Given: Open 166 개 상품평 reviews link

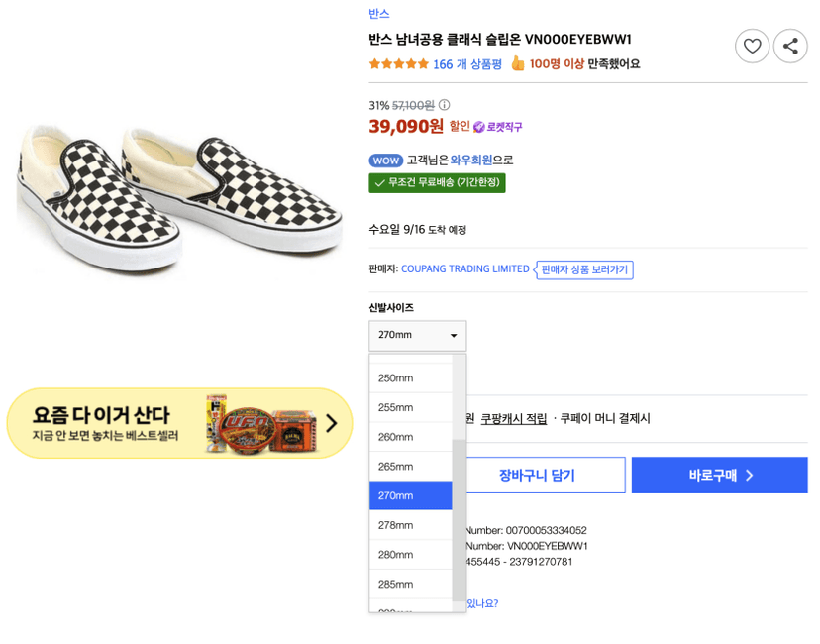Looking at the screenshot, I should pos(467,64).
